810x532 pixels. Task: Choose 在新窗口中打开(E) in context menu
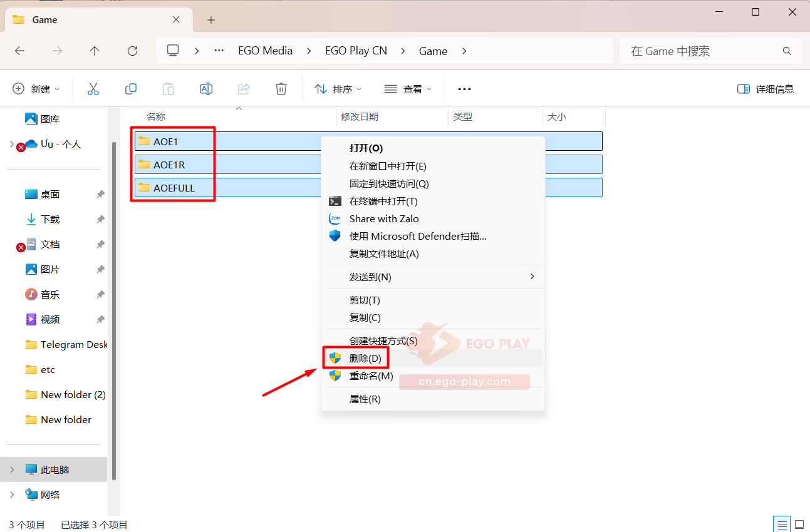pos(432,166)
